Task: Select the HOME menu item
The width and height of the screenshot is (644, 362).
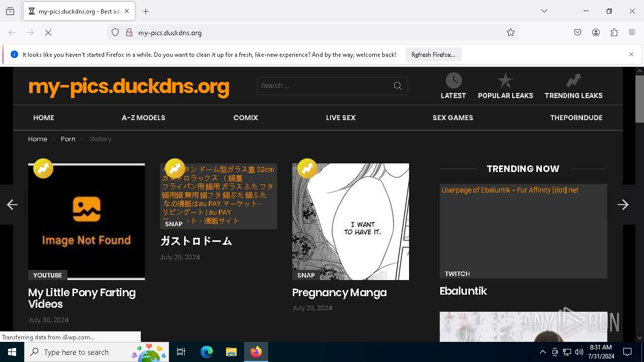Action: tap(44, 118)
